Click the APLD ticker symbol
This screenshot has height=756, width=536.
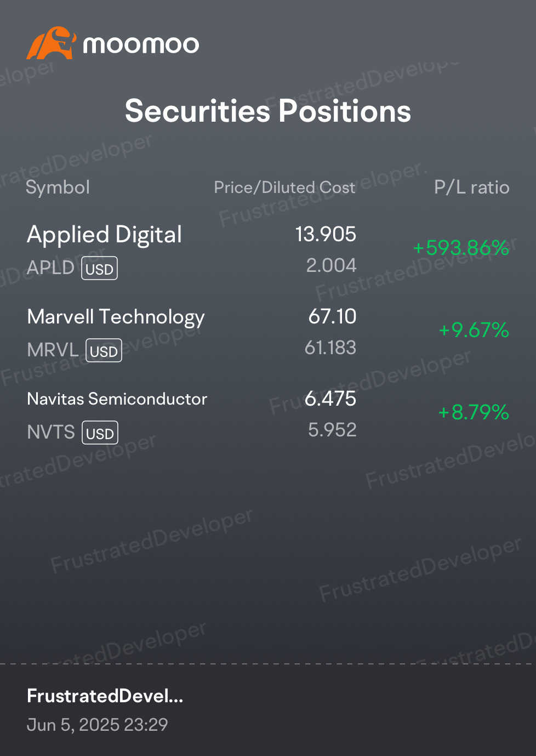pos(50,268)
